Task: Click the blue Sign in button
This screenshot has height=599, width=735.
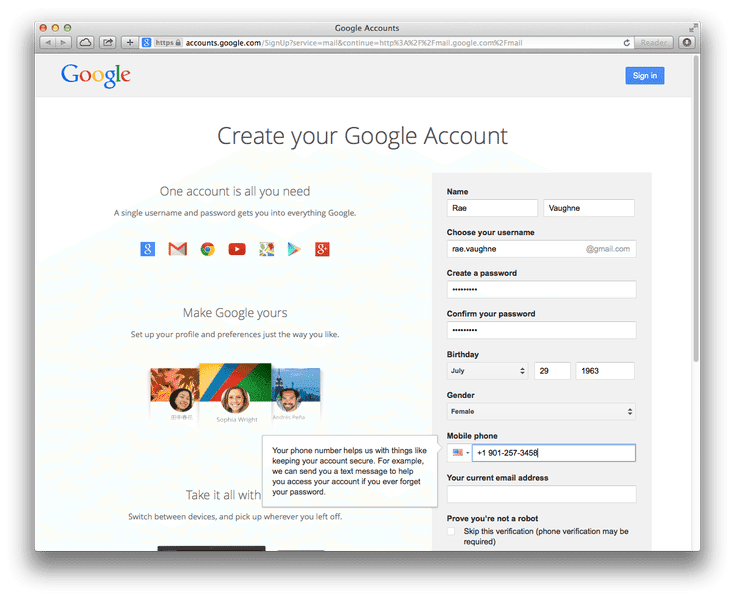Action: (x=645, y=75)
